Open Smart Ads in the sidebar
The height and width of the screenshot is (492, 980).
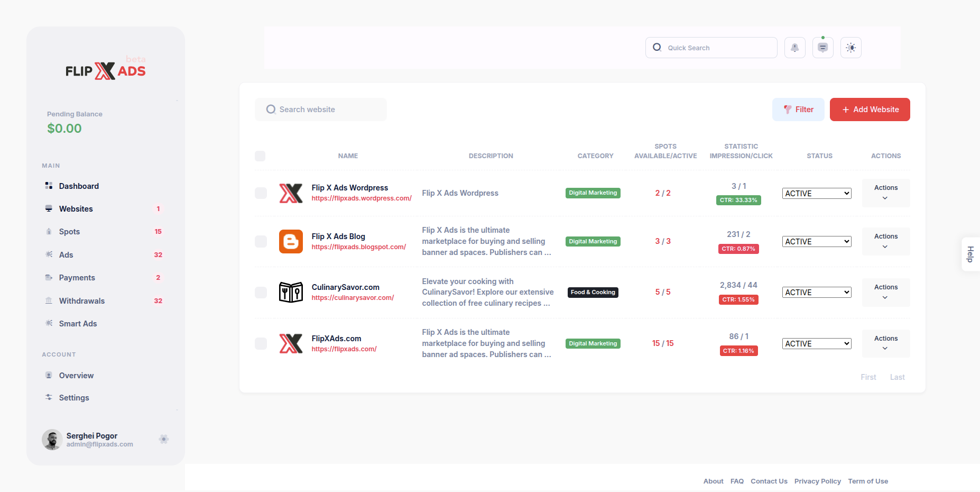(106, 323)
